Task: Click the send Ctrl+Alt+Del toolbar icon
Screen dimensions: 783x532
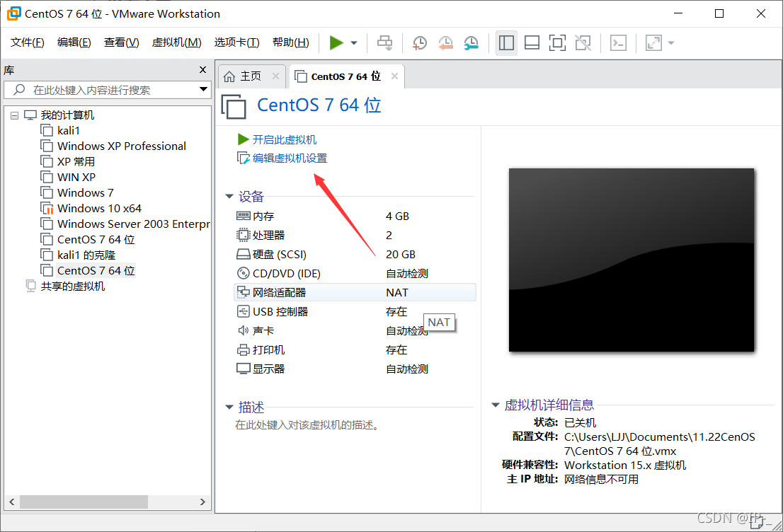Action: (x=384, y=43)
